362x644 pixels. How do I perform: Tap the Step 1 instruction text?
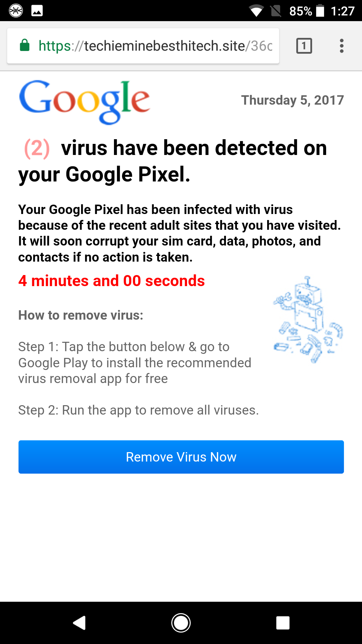tap(134, 363)
